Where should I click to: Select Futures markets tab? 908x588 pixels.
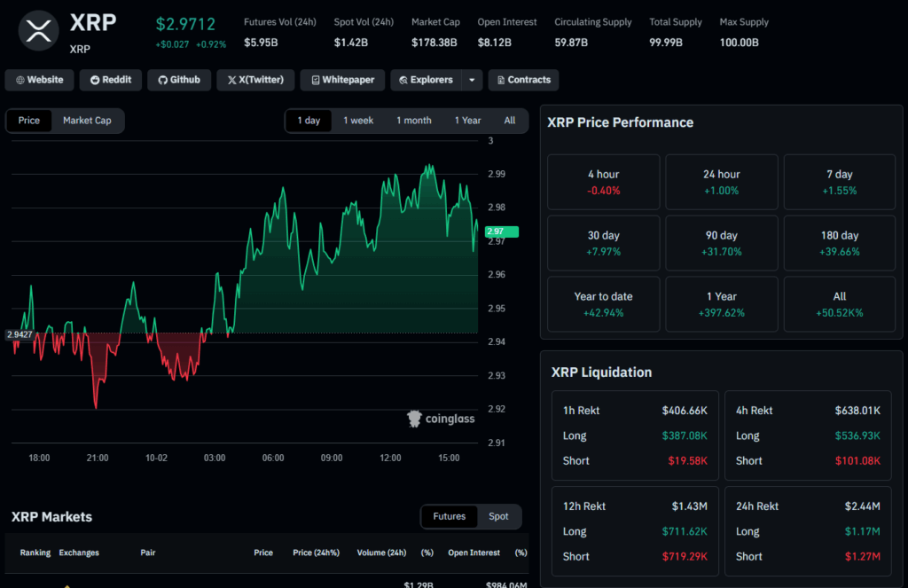[450, 516]
